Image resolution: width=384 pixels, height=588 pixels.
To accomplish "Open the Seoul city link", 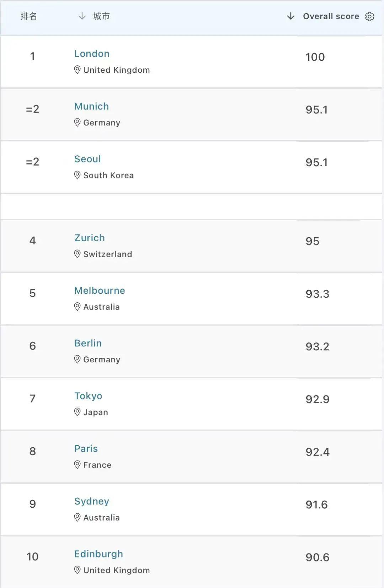I will (x=87, y=159).
